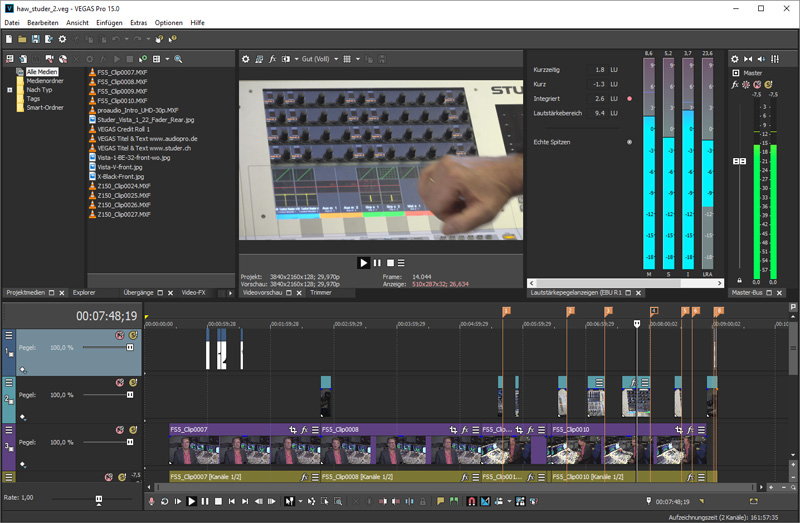Viewport: 800px width, 523px height.
Task: Open the Einfügen menu
Action: [110, 22]
